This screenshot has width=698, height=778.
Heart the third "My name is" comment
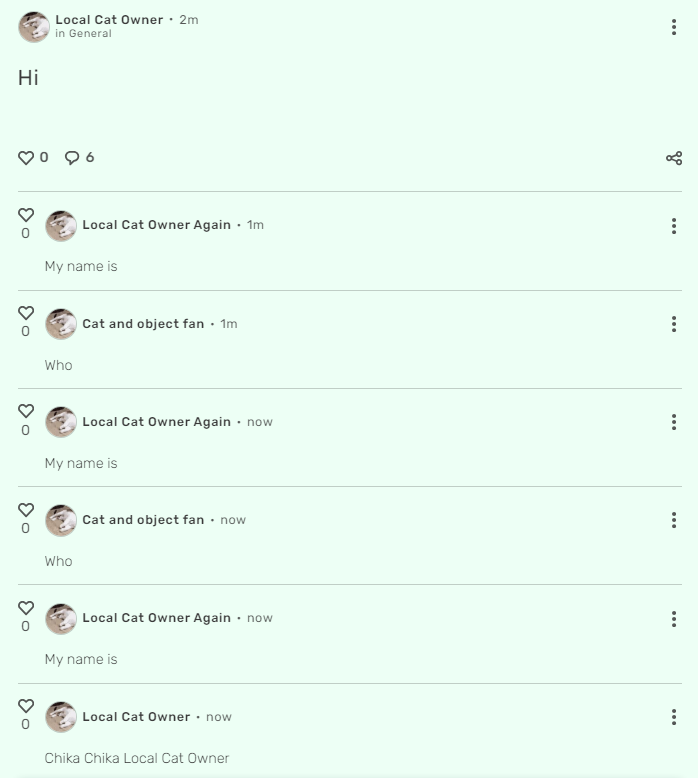pyautogui.click(x=26, y=608)
